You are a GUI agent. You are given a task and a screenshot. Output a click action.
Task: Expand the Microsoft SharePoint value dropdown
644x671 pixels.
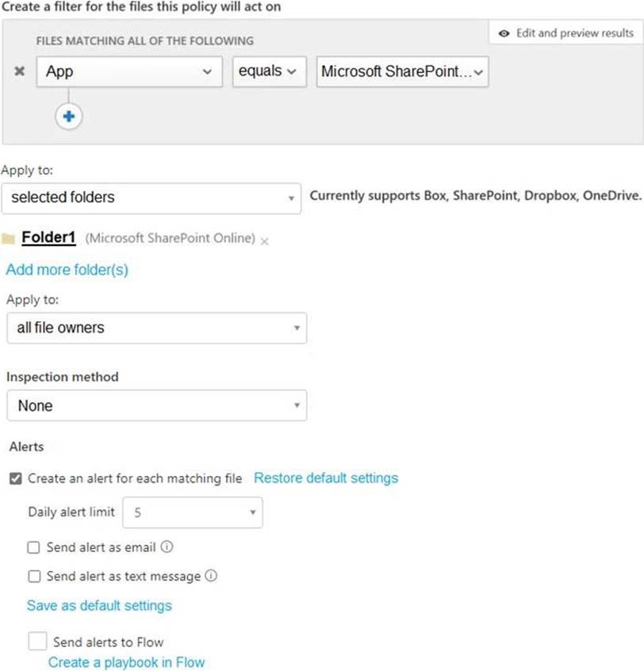[x=401, y=71]
